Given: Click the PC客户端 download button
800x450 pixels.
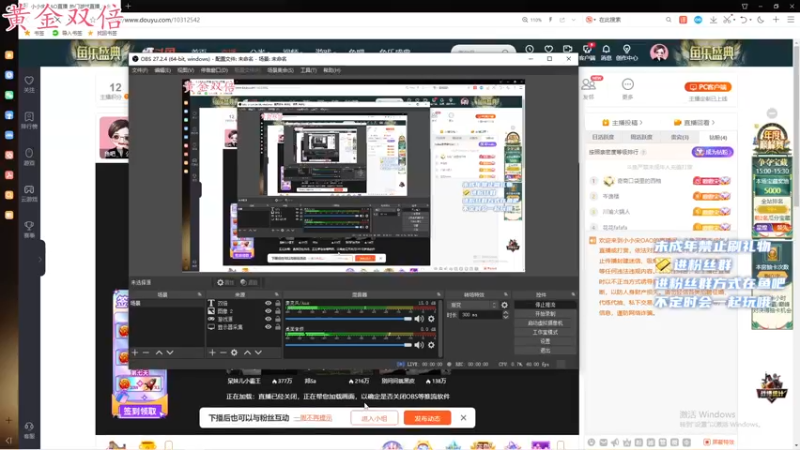Looking at the screenshot, I should (x=708, y=87).
